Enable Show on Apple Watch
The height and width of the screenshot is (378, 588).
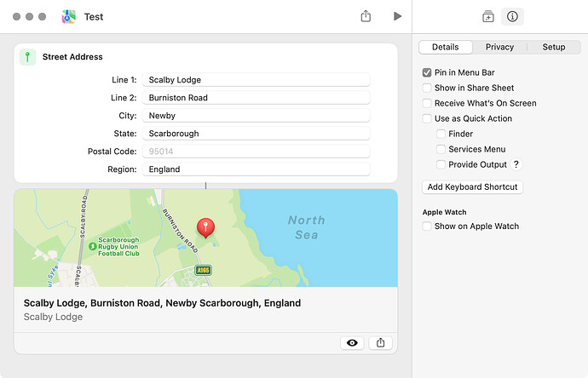(427, 226)
